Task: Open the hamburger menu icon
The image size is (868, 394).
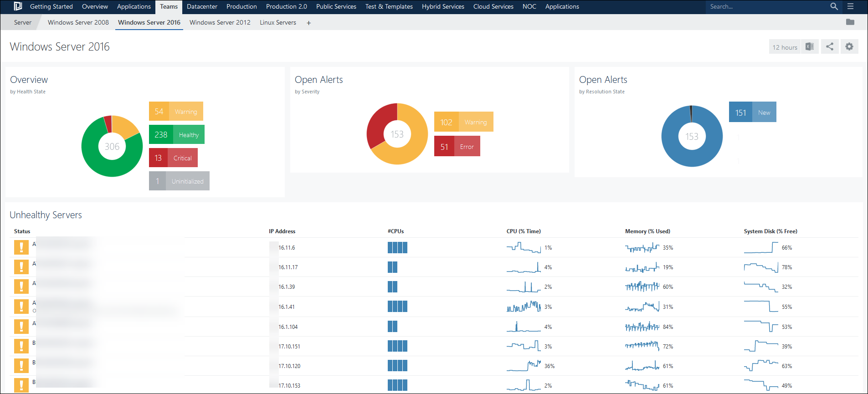Action: point(850,6)
